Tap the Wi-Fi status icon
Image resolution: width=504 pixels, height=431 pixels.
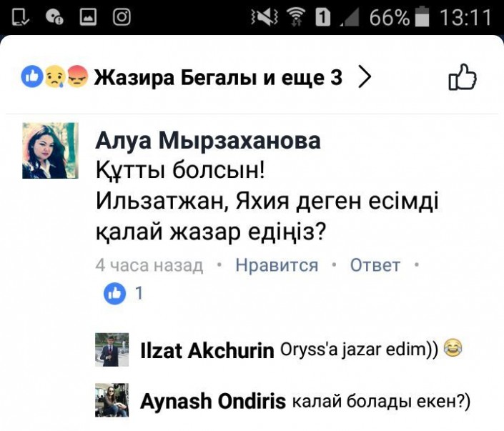pyautogui.click(x=296, y=16)
